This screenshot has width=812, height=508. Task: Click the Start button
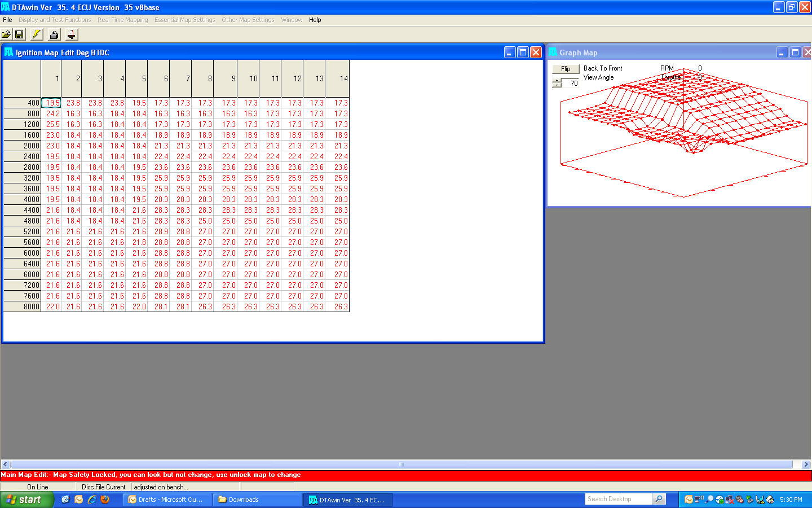(x=27, y=500)
